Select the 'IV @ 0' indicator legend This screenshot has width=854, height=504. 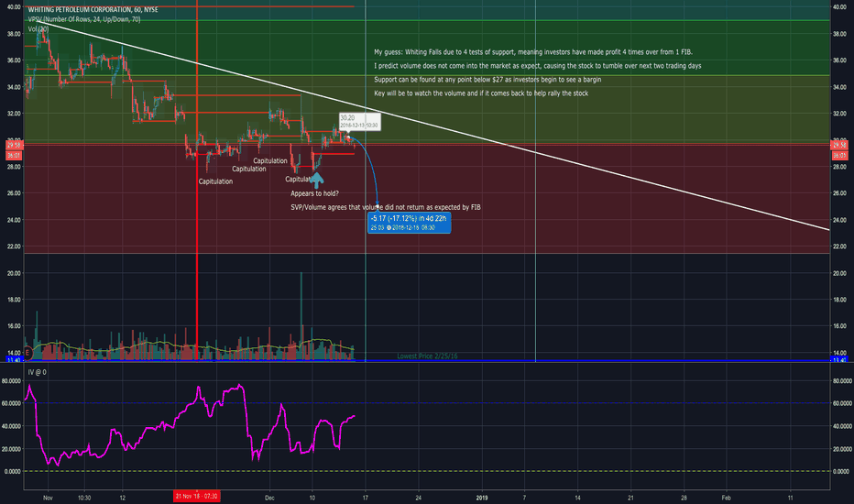[x=37, y=372]
